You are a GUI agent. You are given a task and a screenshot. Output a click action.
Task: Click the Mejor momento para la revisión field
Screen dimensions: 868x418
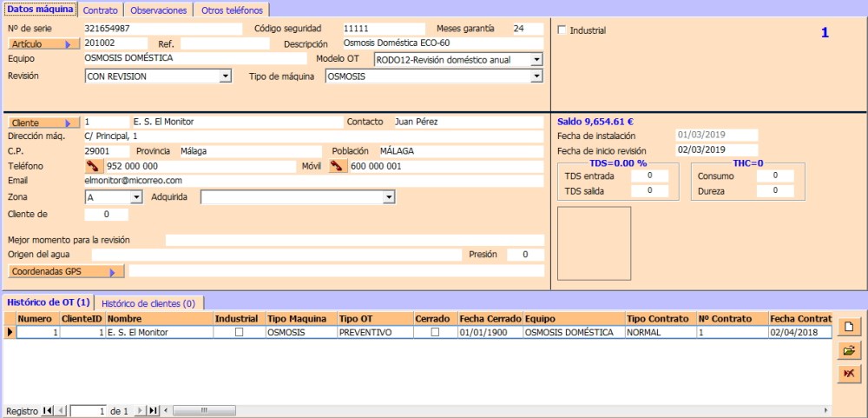pyautogui.click(x=354, y=240)
